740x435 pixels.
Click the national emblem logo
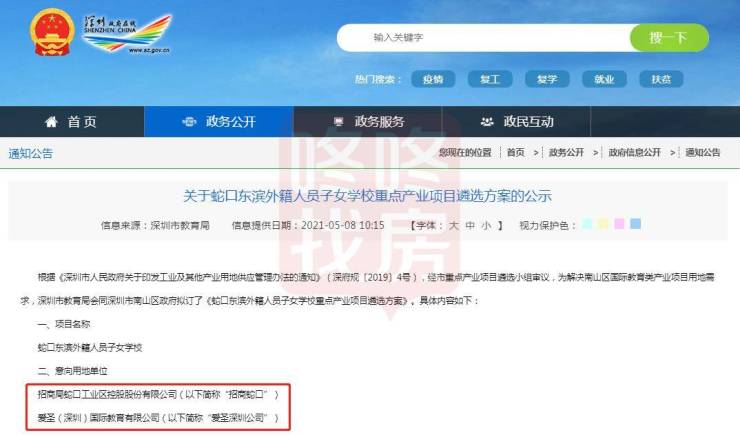52,33
